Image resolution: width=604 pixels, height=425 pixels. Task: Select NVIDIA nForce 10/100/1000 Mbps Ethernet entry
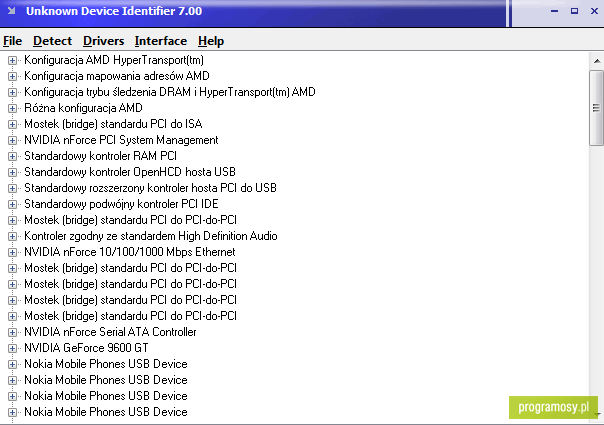(x=129, y=252)
